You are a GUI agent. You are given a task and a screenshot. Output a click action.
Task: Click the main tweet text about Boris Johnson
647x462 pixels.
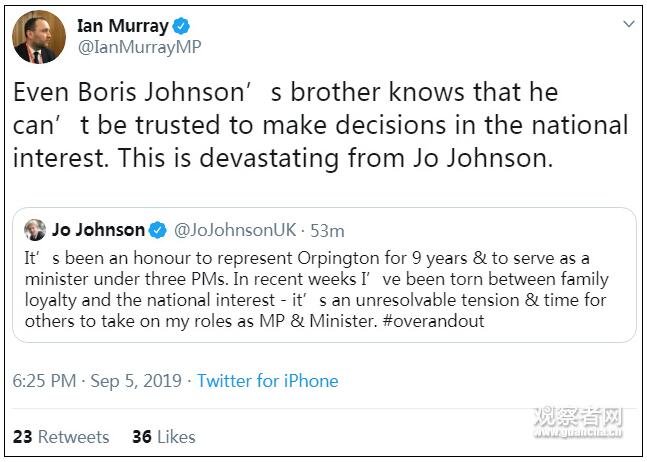[x=320, y=125]
